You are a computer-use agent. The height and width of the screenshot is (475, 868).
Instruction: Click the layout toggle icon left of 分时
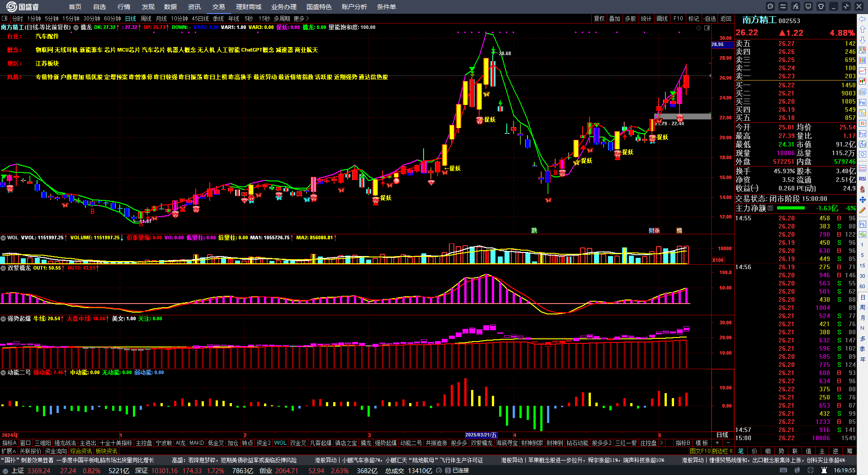pos(5,19)
